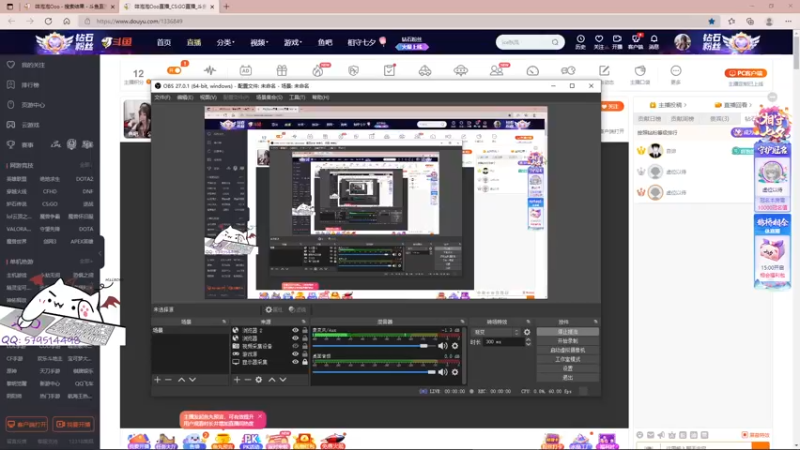Open the car icon in streamer toolbar
This screenshot has width=800, height=450.
(x=425, y=70)
